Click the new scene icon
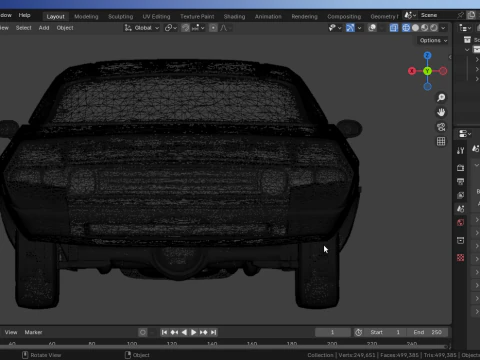 pos(471,15)
